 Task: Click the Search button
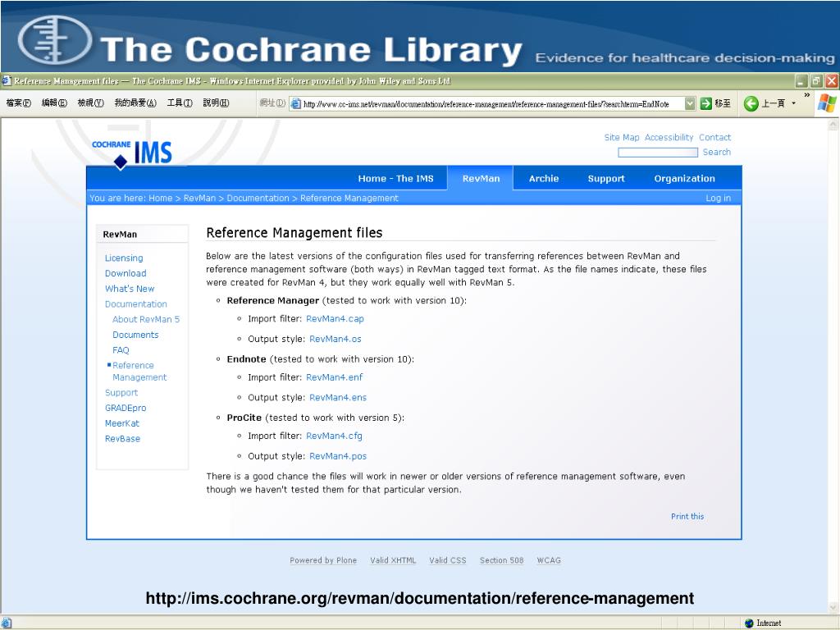tap(716, 152)
